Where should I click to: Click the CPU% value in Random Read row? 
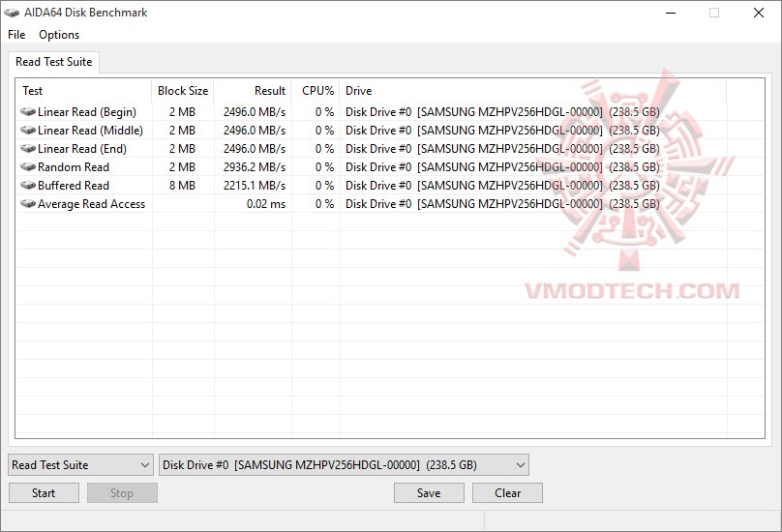click(x=324, y=167)
